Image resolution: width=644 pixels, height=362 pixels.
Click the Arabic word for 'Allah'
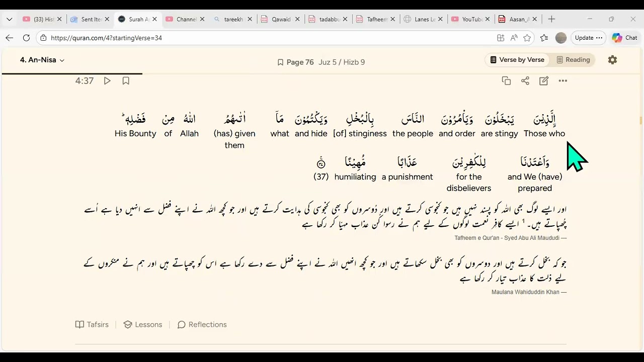click(x=189, y=119)
